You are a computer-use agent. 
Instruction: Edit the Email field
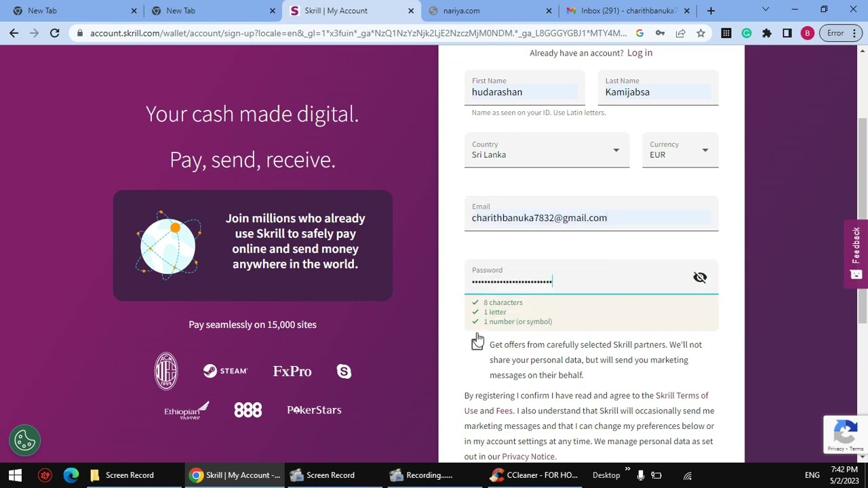(x=591, y=213)
